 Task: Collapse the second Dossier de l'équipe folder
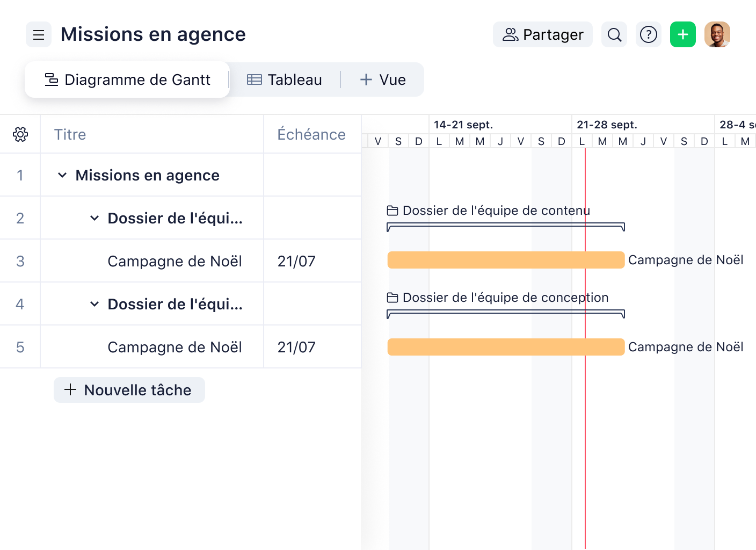(95, 304)
